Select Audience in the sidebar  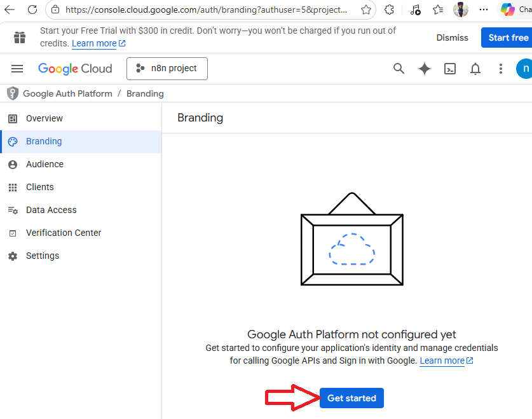click(44, 164)
